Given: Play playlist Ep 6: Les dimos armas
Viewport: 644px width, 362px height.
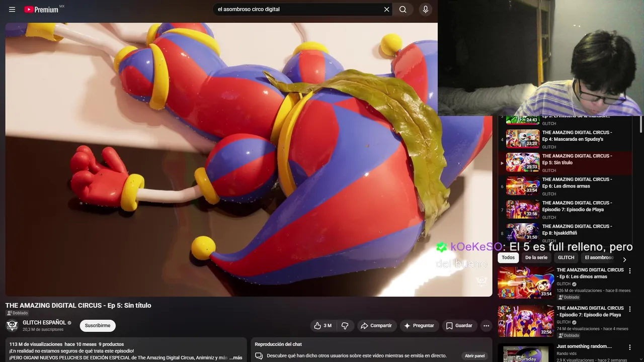Looking at the screenshot, I should 566,186.
